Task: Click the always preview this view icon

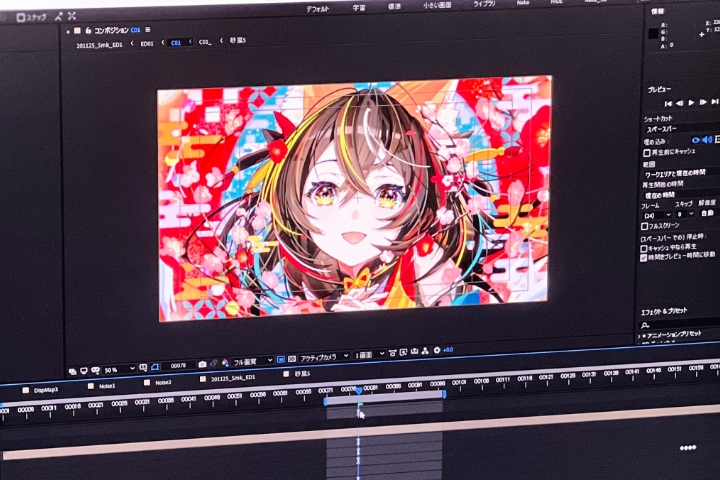Action: point(73,371)
